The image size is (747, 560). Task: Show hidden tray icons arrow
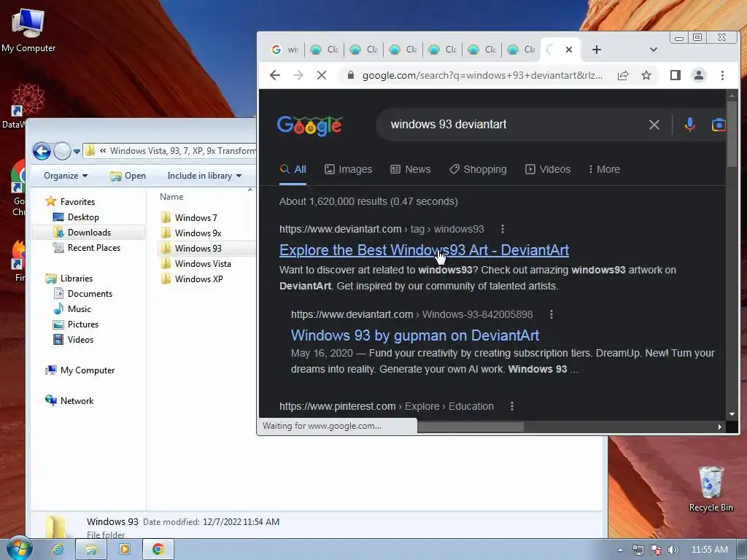[620, 550]
